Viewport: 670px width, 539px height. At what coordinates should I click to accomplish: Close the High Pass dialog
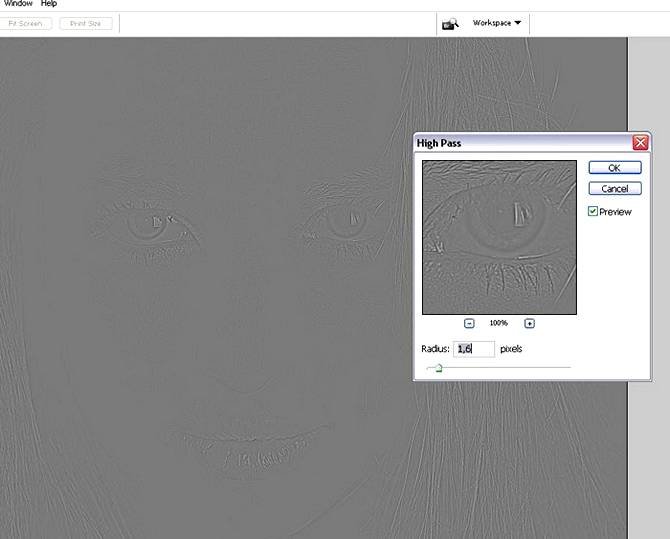click(640, 143)
